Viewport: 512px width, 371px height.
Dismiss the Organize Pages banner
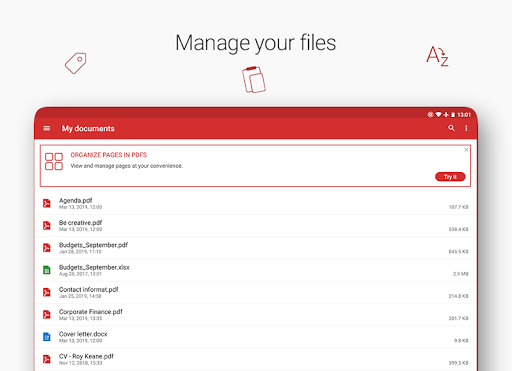coord(466,150)
